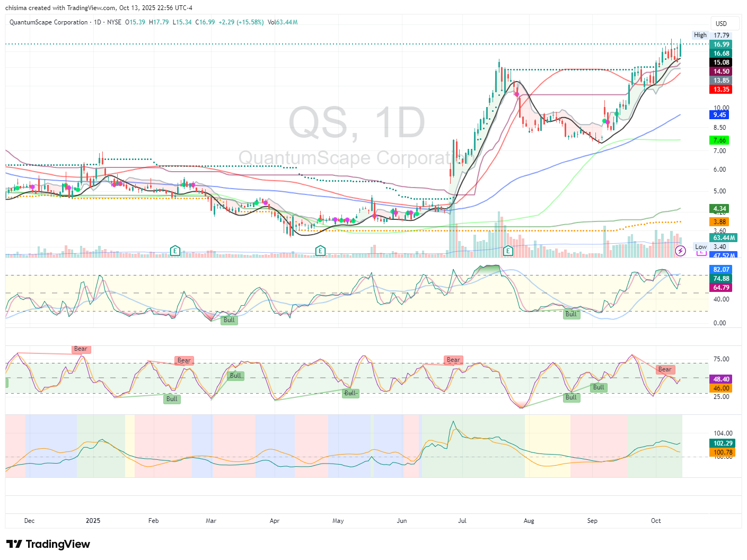Click the Bear label near February
Screen dimensions: 747x560
[x=184, y=360]
